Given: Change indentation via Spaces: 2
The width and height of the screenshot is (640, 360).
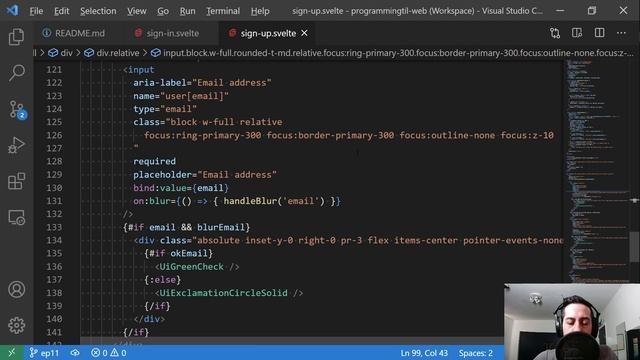Looking at the screenshot, I should [x=476, y=353].
